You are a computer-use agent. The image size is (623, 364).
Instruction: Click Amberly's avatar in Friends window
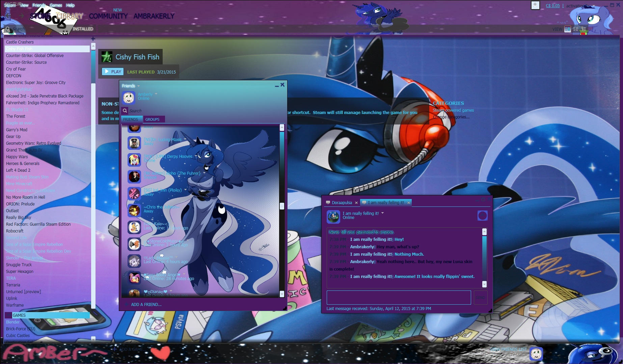point(129,97)
